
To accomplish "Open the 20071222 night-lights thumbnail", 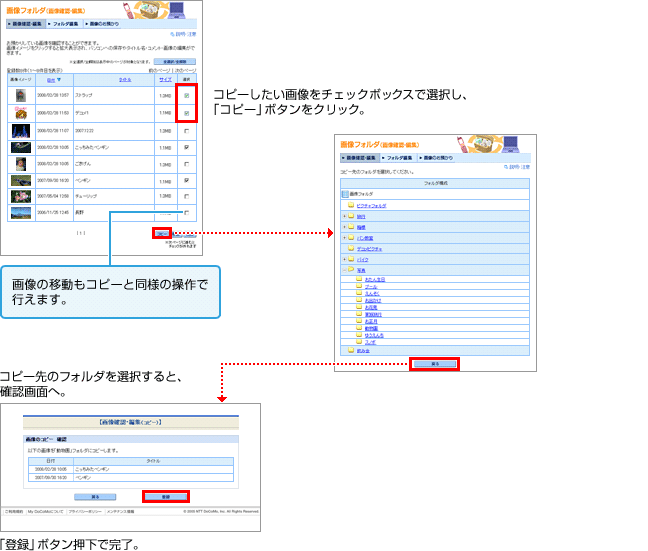I will pos(21,131).
